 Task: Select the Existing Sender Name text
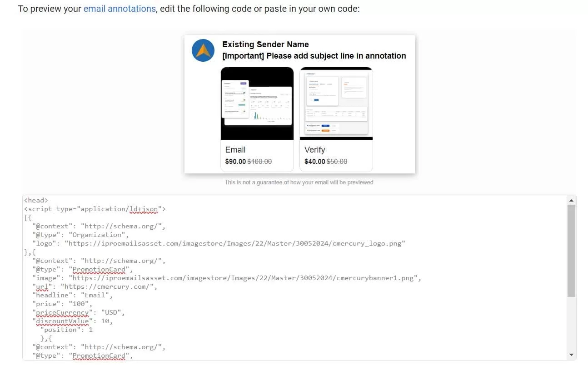pos(265,44)
